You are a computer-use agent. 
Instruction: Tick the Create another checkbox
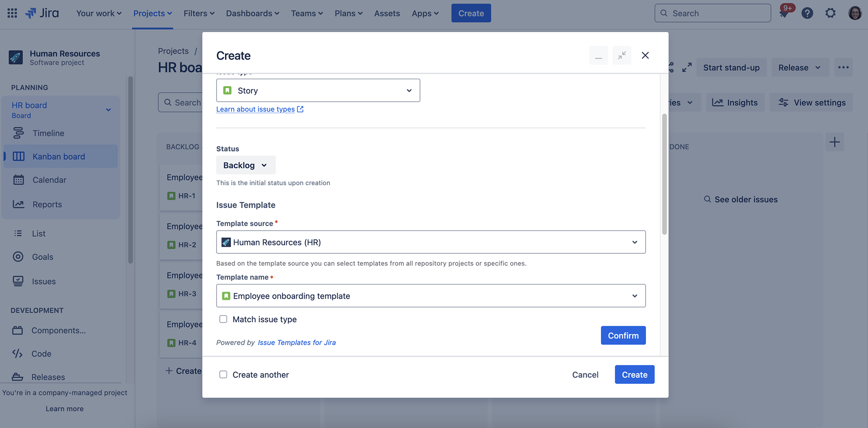point(223,374)
